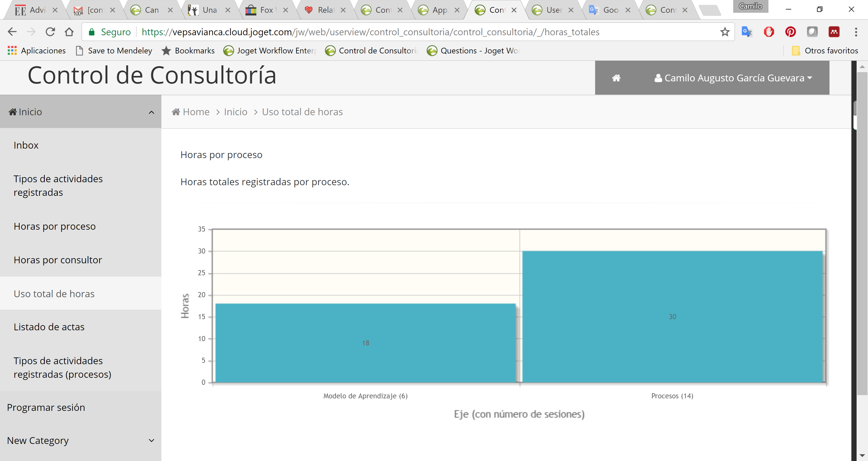Click the red ad blocker extension icon
Viewport: 868px width, 461px height.
coord(769,32)
